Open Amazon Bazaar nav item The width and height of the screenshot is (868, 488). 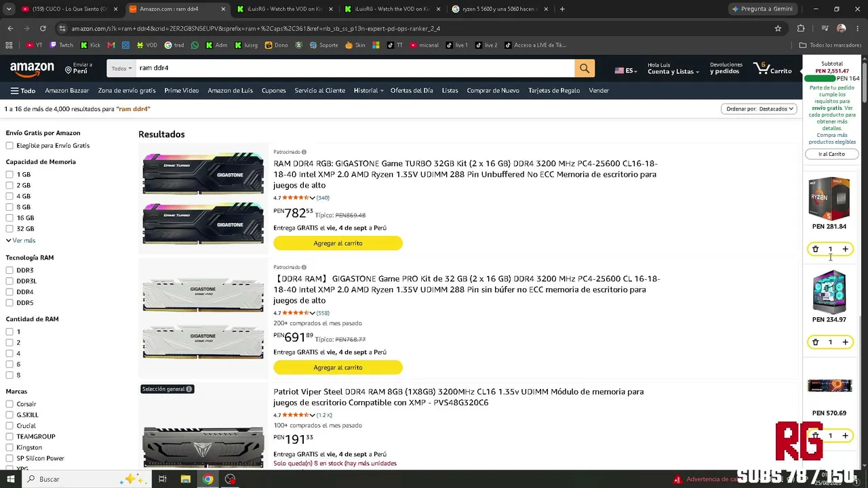coord(67,90)
